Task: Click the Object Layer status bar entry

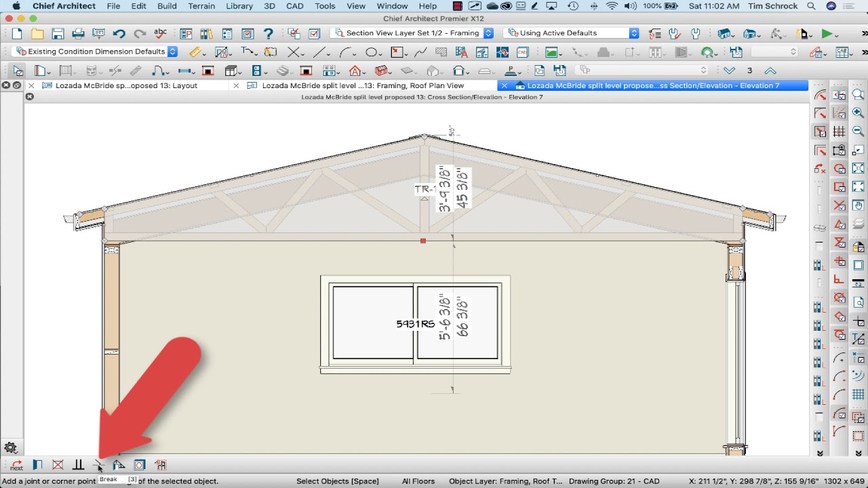Action: pos(506,481)
